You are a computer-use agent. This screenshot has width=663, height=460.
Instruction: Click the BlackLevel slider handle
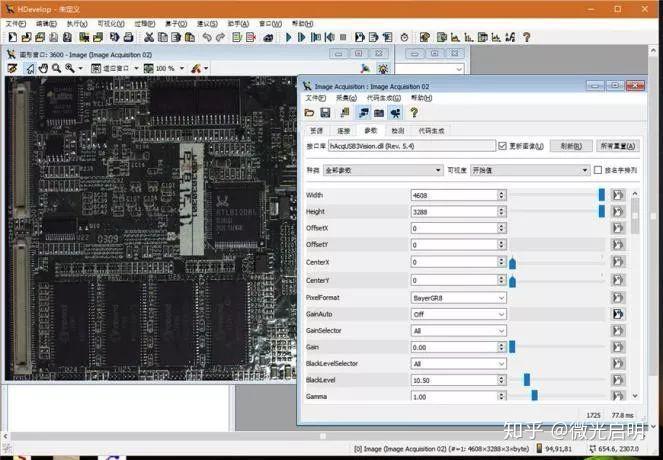pyautogui.click(x=527, y=381)
